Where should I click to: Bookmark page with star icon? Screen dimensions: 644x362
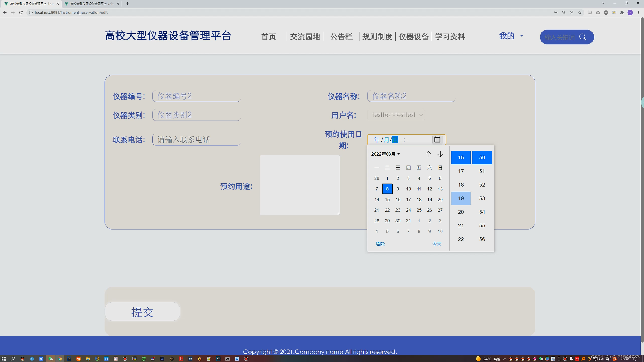580,12
